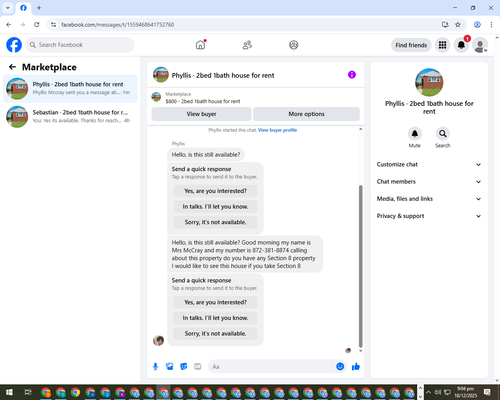
Task: Click the back arrow beside Marketplace
Action: tap(12, 67)
